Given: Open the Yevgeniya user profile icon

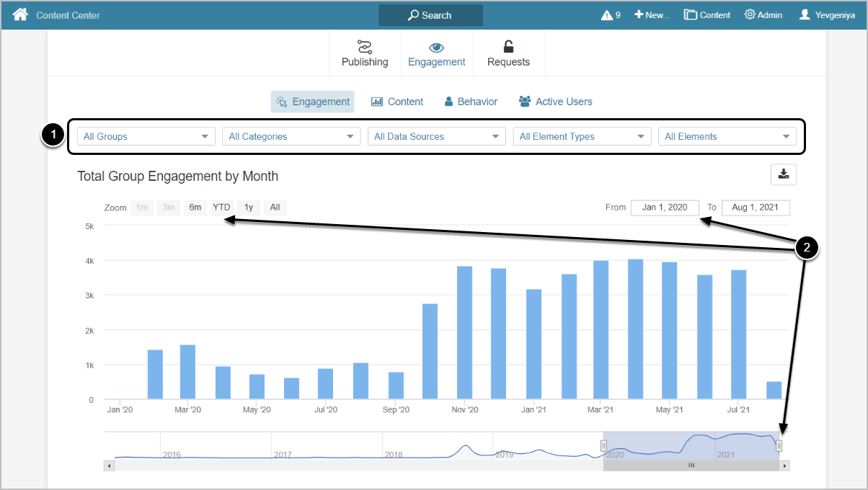Looking at the screenshot, I should (x=805, y=15).
